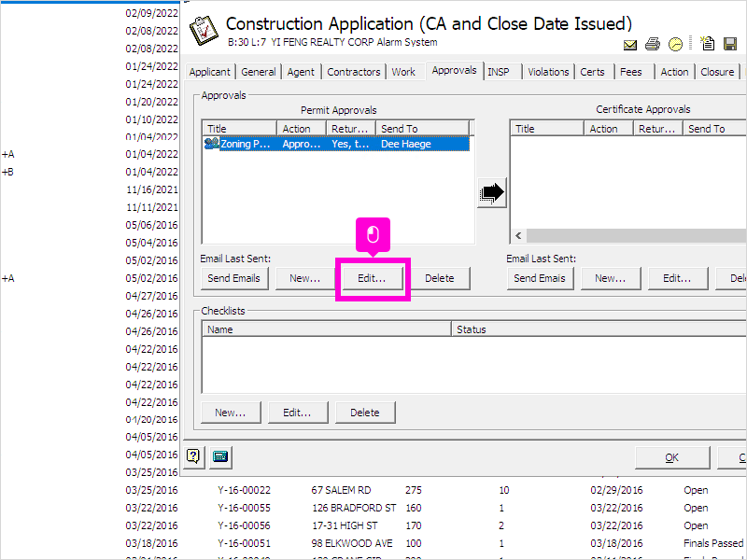
Task: Click the black arrow to move approvals
Action: [x=492, y=193]
